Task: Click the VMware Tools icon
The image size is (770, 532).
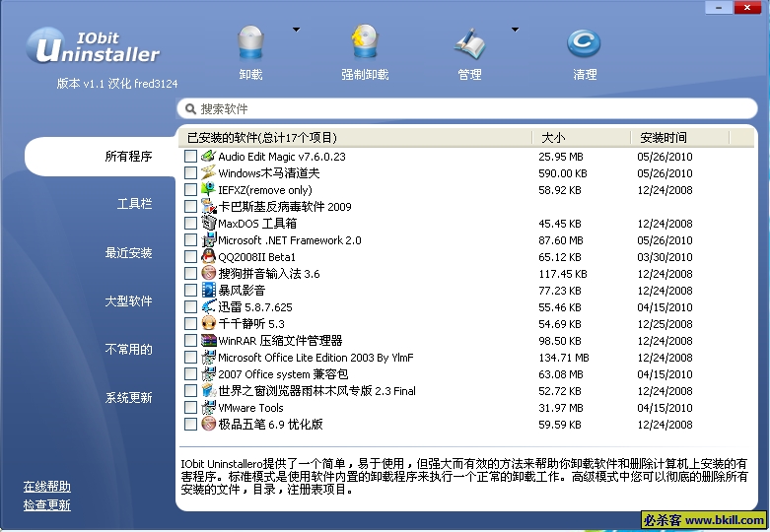Action: (x=209, y=407)
